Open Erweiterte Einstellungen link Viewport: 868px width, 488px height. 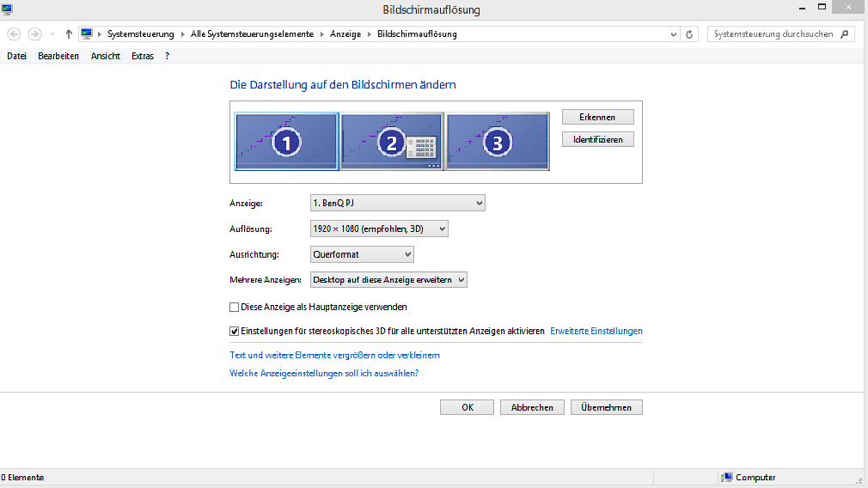(x=596, y=331)
